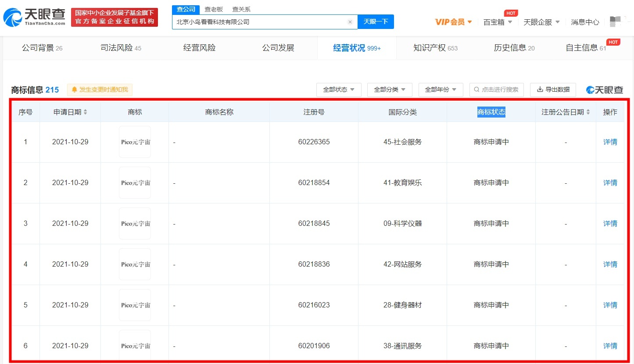Select cell 45-社会服务
634x364 pixels.
point(402,142)
